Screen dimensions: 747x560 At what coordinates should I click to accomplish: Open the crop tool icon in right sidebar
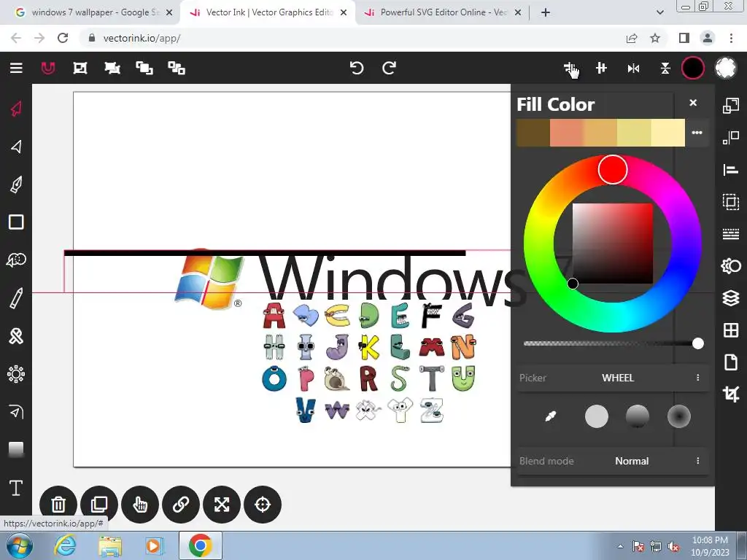click(731, 394)
